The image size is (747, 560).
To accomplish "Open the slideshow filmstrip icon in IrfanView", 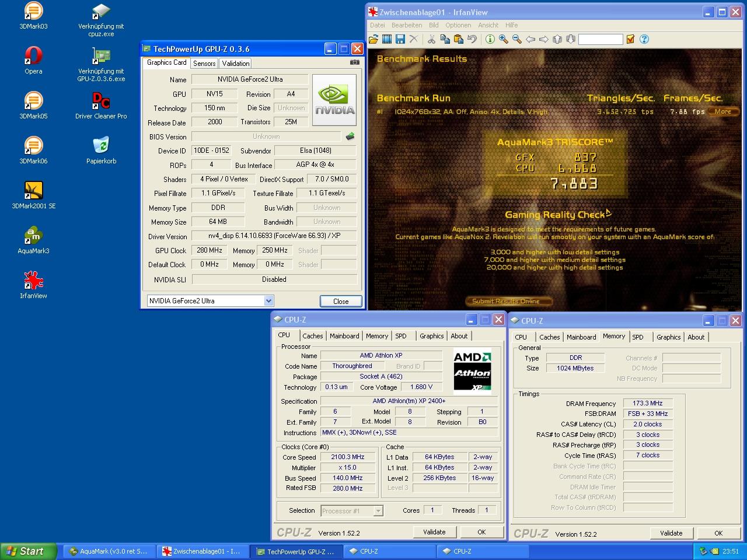I will click(x=387, y=39).
